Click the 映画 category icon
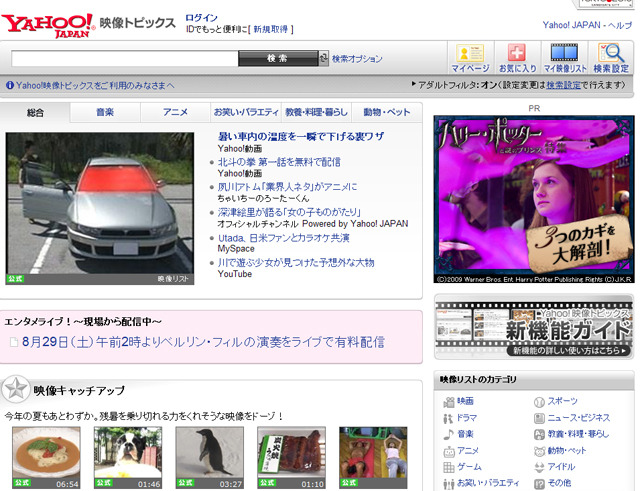Screen dimensions: 640x491 point(449,402)
